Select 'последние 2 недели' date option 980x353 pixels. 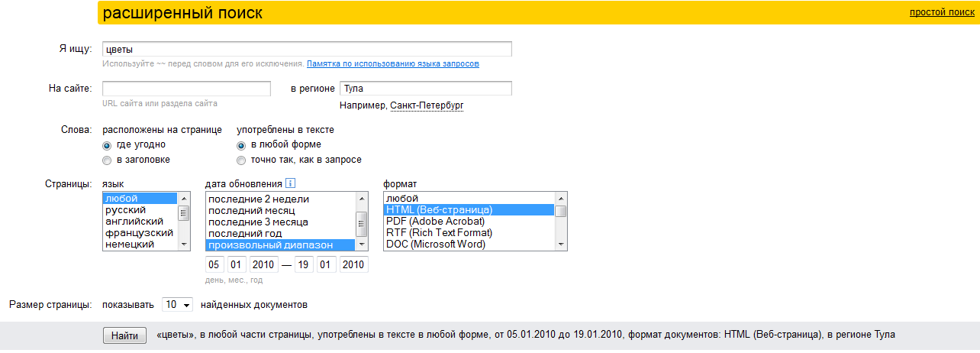281,199
